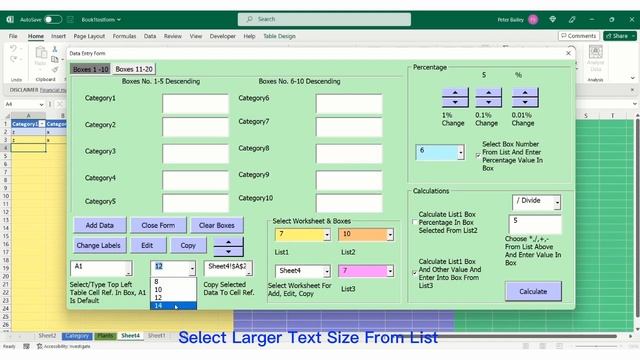Click the Cut scissors icon
Image resolution: width=640 pixels, height=360 pixels.
coord(55,49)
